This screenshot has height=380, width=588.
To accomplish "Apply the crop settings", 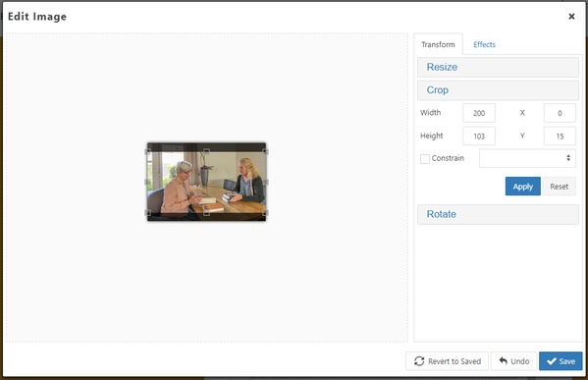I will click(523, 187).
